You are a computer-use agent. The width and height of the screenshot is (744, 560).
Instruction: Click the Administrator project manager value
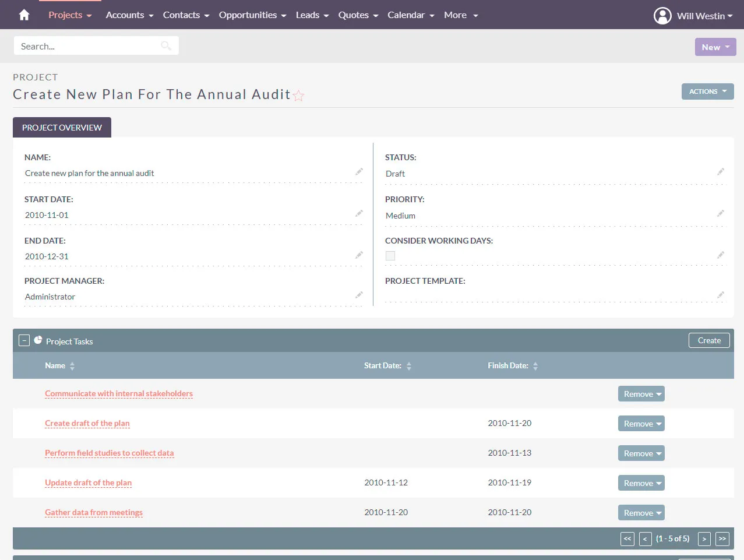pos(50,297)
